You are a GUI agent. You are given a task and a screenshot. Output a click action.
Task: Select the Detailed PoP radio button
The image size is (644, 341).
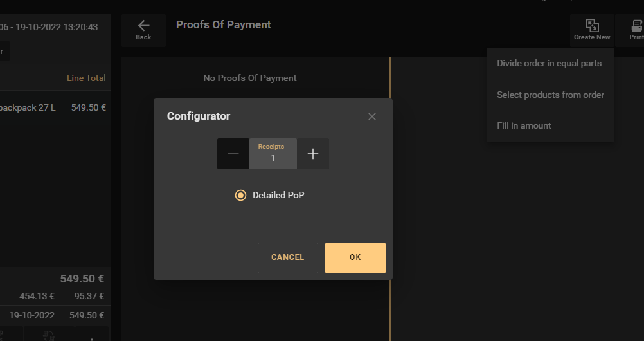tap(240, 195)
